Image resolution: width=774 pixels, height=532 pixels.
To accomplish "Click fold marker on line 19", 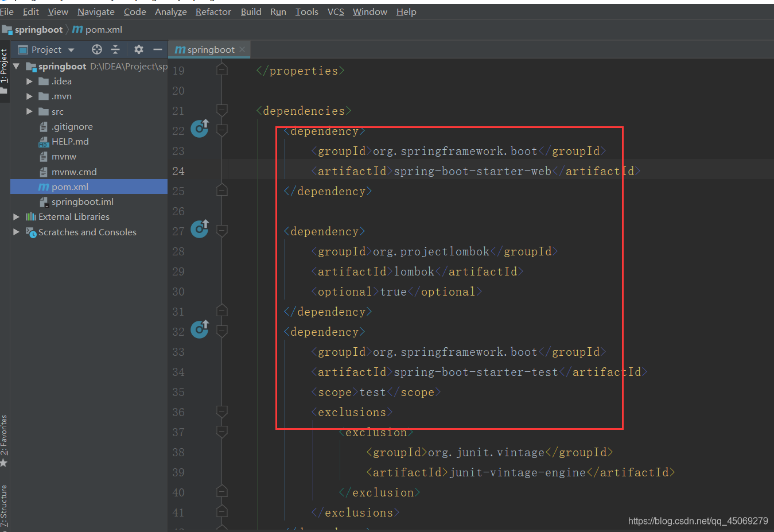I will (222, 69).
